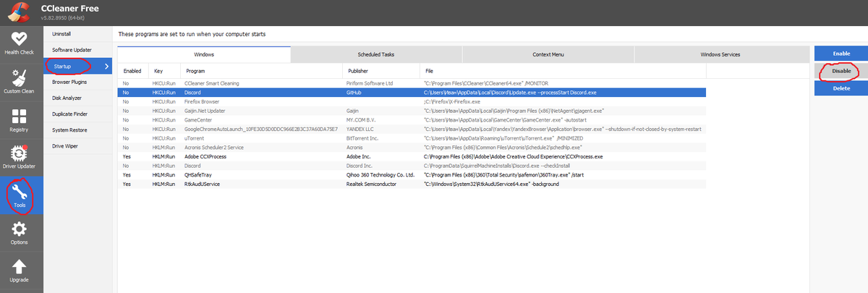
Task: Select System Restore in the Tools menu
Action: point(77,129)
